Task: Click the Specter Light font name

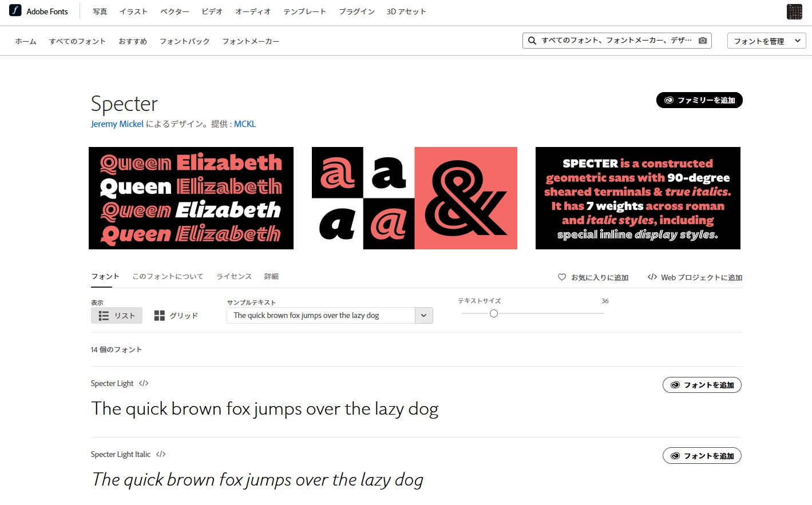Action: (x=112, y=383)
